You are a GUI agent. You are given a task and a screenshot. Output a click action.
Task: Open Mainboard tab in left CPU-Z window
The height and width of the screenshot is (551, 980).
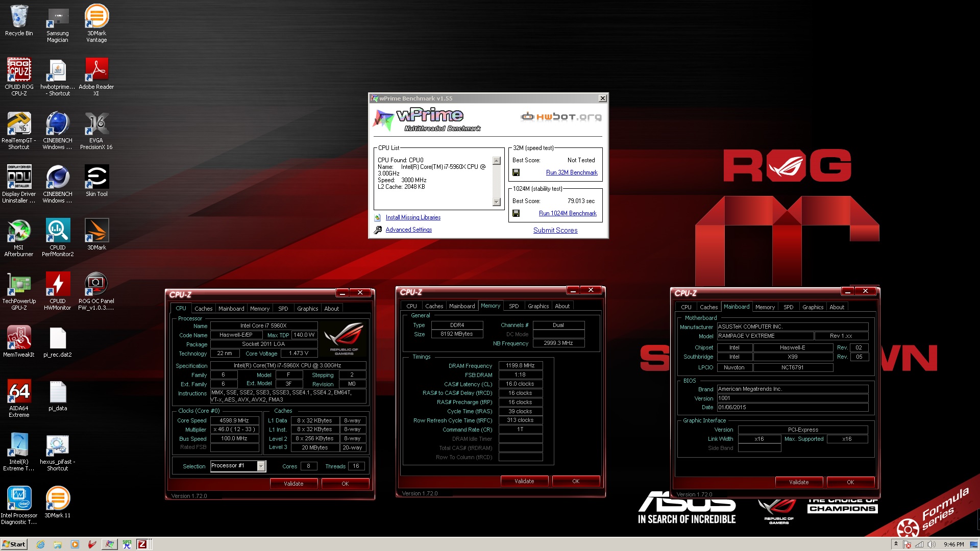(x=231, y=308)
